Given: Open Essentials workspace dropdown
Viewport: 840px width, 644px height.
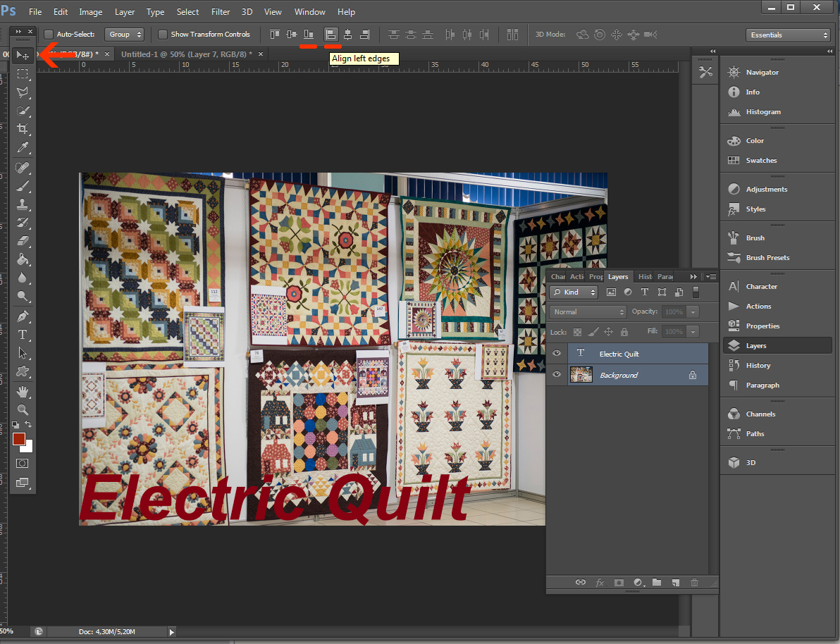Looking at the screenshot, I should pos(788,35).
